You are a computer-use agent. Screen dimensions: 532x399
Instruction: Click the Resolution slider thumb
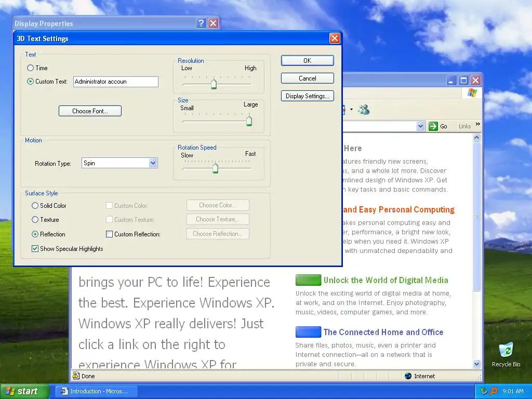pos(214,84)
